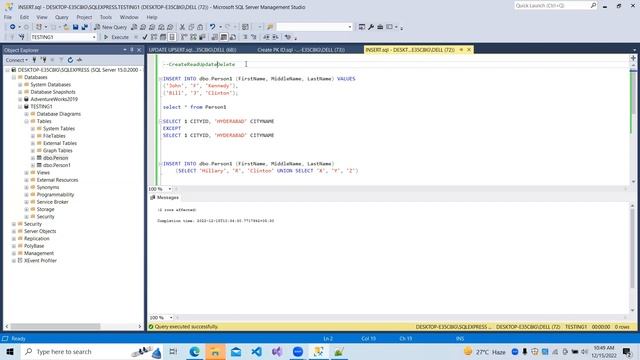640x360 pixels.
Task: Click the navigate Back arrow icon
Action: (x=13, y=27)
